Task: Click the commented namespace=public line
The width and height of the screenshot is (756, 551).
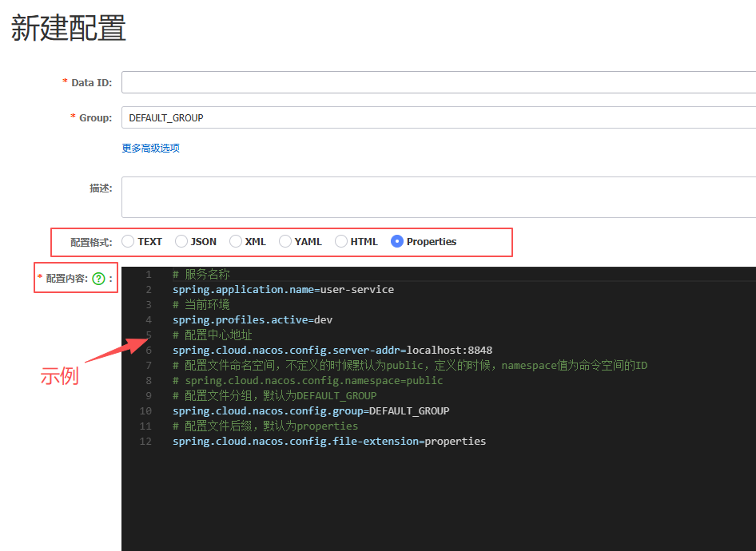Action: point(308,380)
